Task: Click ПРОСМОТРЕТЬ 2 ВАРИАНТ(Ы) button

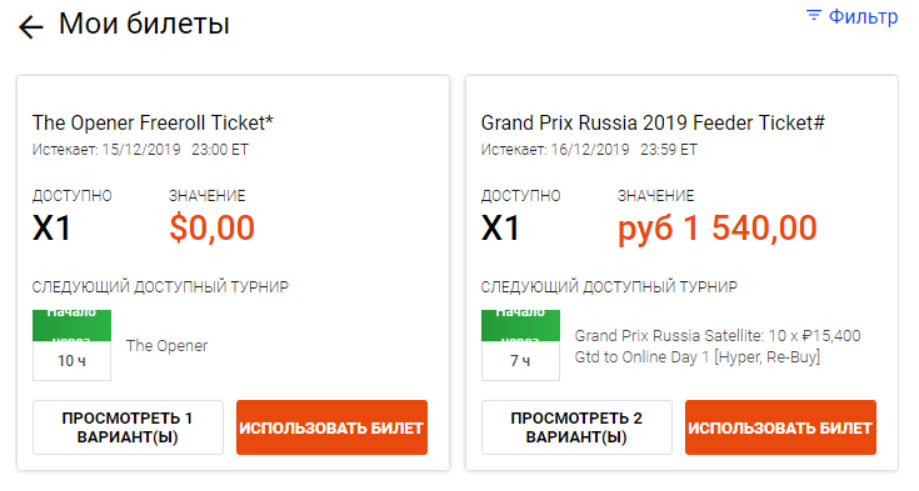Action: pyautogui.click(x=577, y=427)
